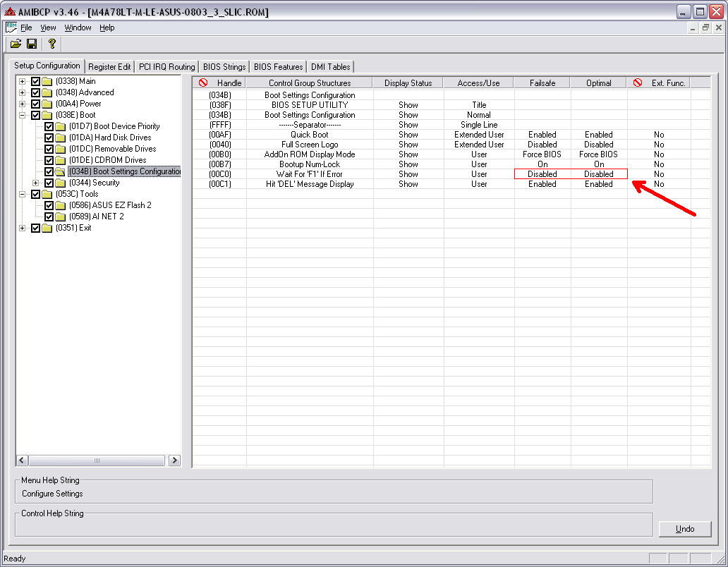Expand the (0348) Advanced tree node
This screenshot has height=567, width=728.
(x=22, y=92)
